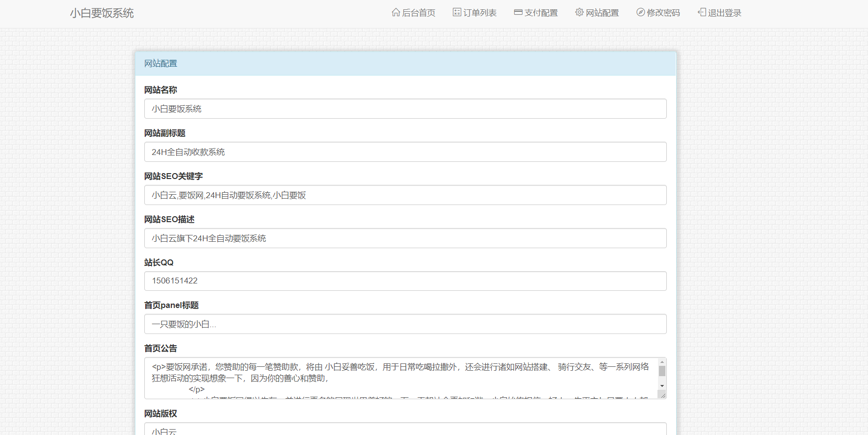The height and width of the screenshot is (435, 868).
Task: Click the home icon beside 后台首页
Action: 395,12
